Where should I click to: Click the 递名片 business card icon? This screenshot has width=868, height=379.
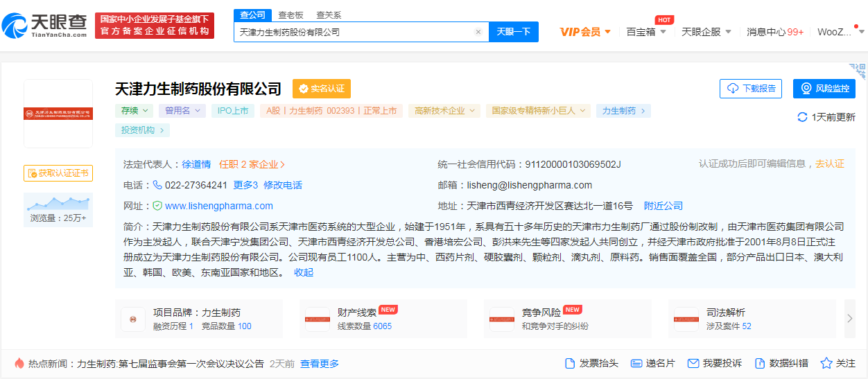[x=636, y=363]
